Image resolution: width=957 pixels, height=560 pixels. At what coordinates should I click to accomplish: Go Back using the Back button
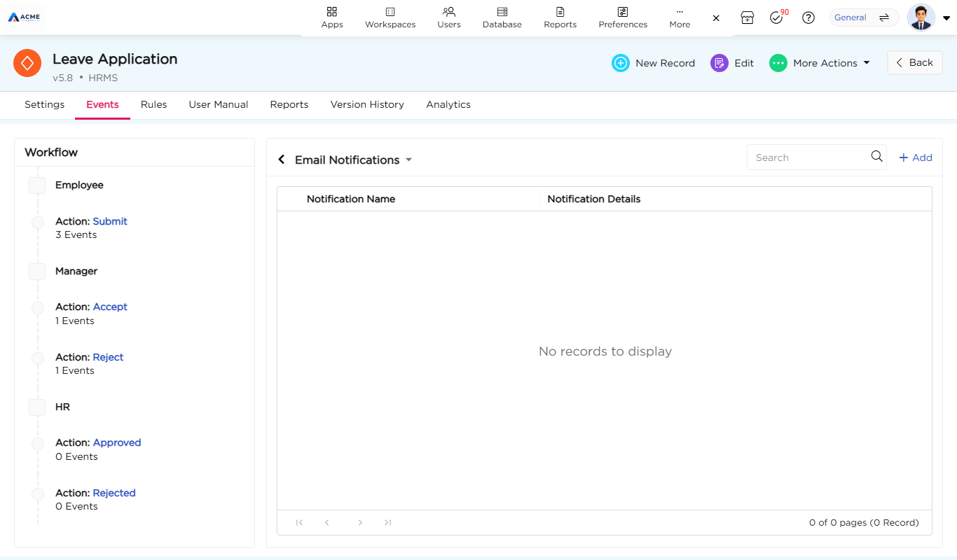(914, 62)
